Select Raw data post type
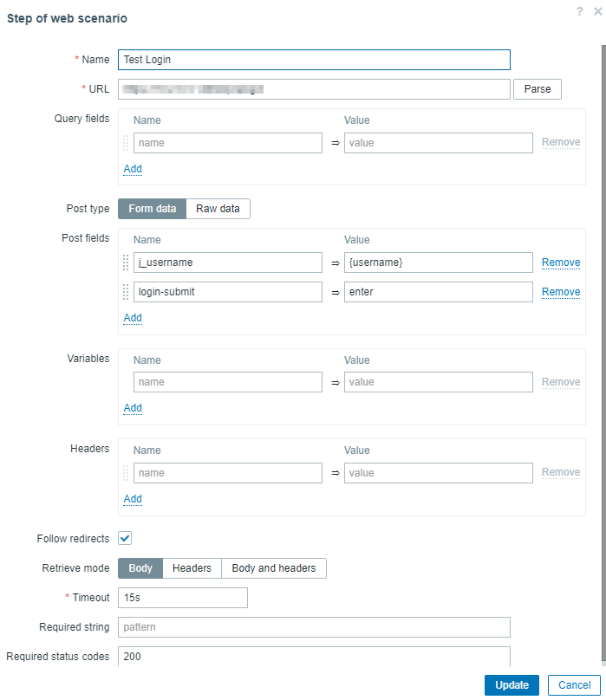Image resolution: width=606 pixels, height=700 pixels. 218,209
